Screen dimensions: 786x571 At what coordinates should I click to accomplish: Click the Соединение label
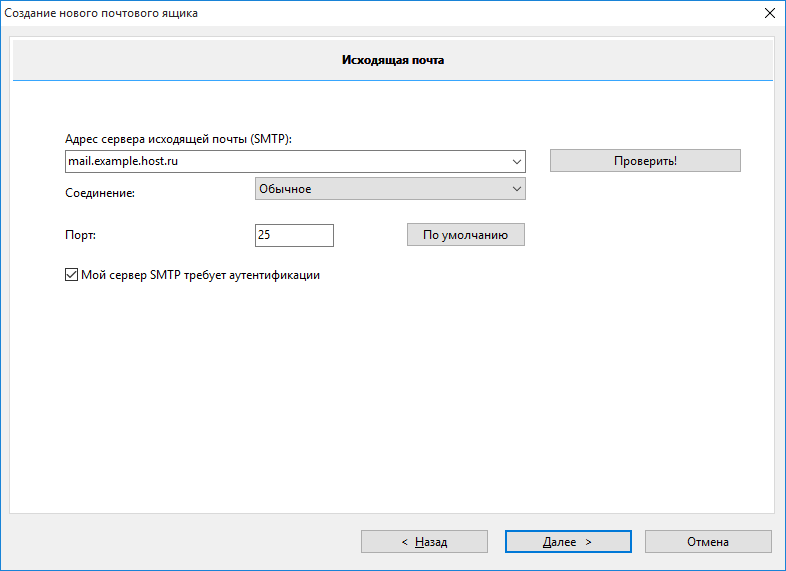pos(100,193)
